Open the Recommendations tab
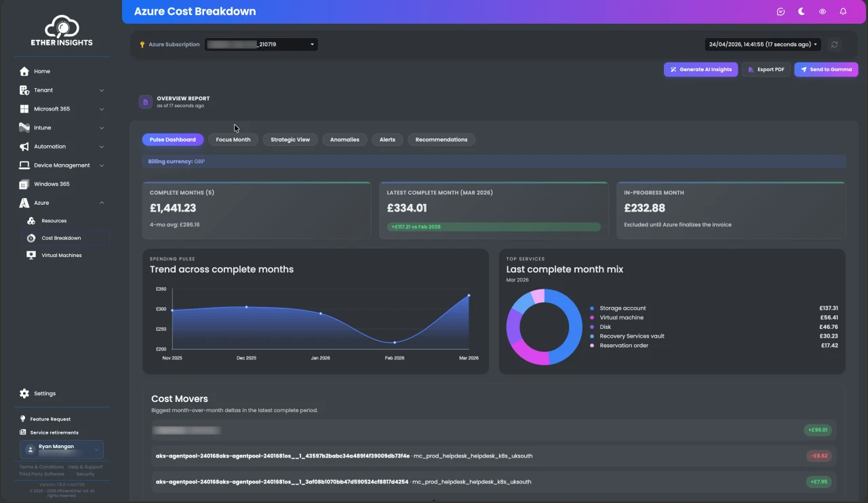 [441, 140]
